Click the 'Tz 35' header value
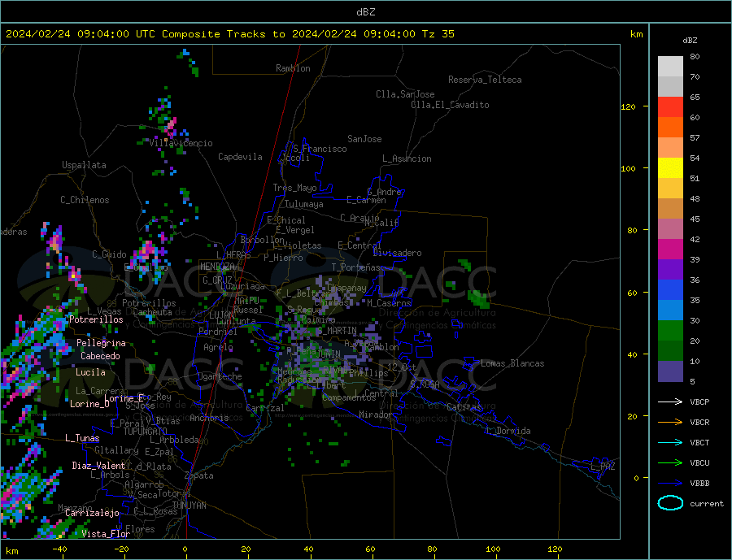Screen dimensions: 732x560 coord(438,34)
